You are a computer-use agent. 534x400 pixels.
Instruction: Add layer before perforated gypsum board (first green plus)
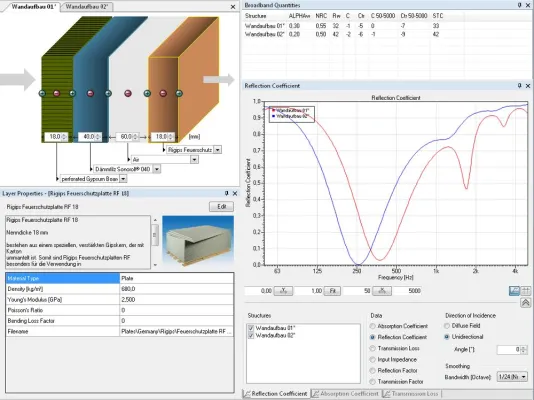(42, 93)
